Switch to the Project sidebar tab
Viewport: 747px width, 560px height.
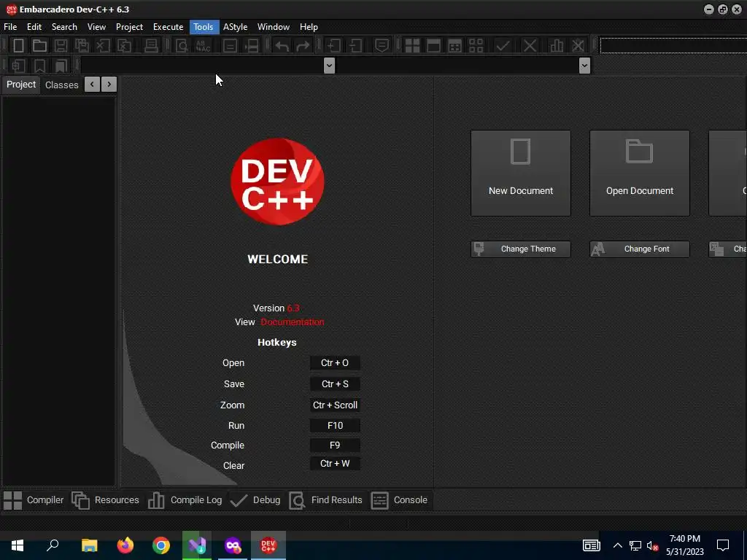click(21, 85)
